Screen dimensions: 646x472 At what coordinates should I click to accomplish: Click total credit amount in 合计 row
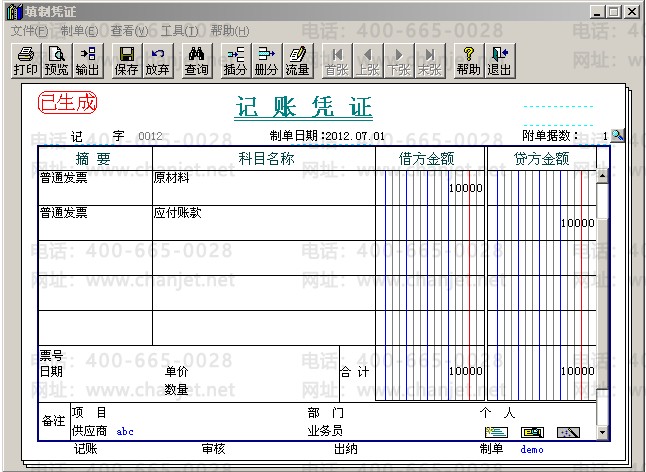click(x=578, y=371)
